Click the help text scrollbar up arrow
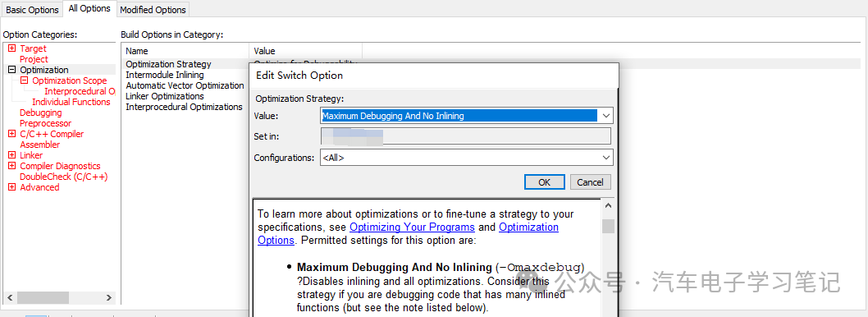Image resolution: width=868 pixels, height=317 pixels. pos(609,205)
